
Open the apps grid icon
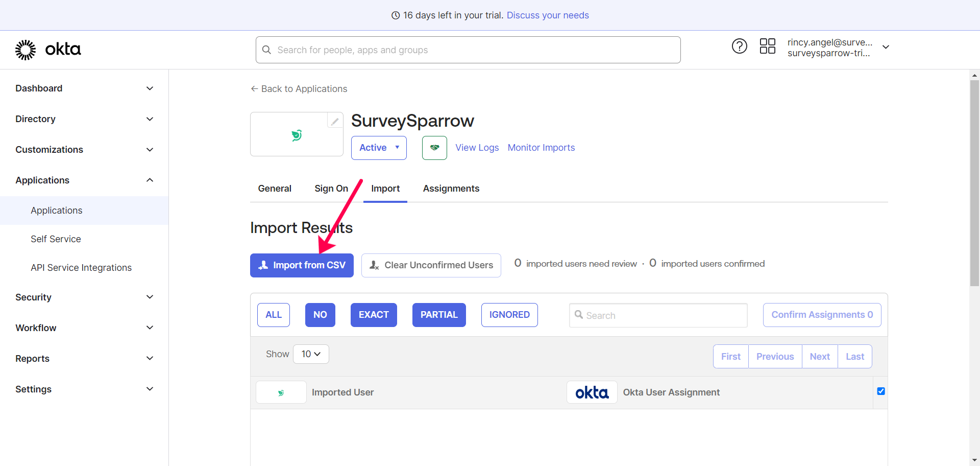point(767,46)
